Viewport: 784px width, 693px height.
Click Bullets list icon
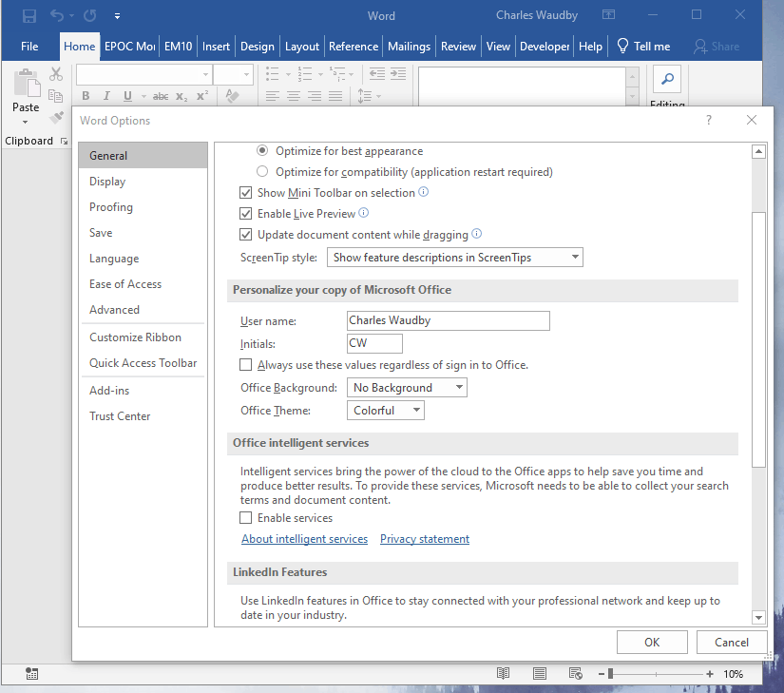click(x=273, y=74)
